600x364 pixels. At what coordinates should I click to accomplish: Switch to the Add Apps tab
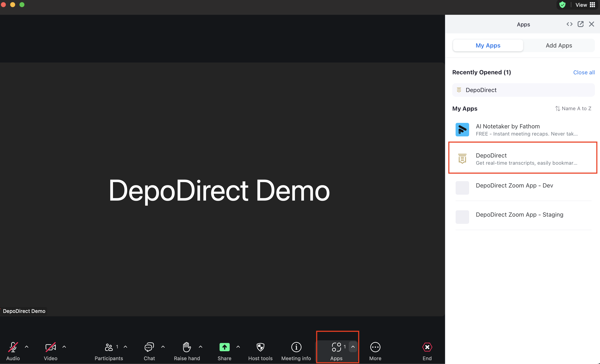click(x=559, y=46)
